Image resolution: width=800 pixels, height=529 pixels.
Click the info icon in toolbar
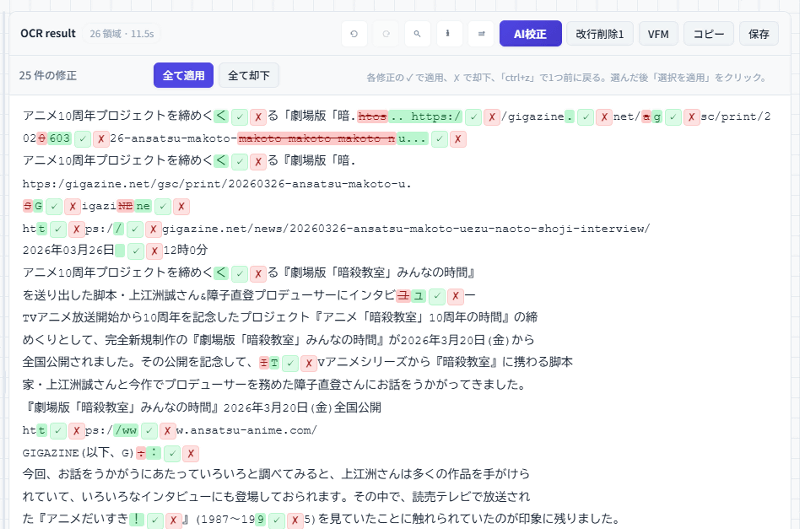coord(448,34)
